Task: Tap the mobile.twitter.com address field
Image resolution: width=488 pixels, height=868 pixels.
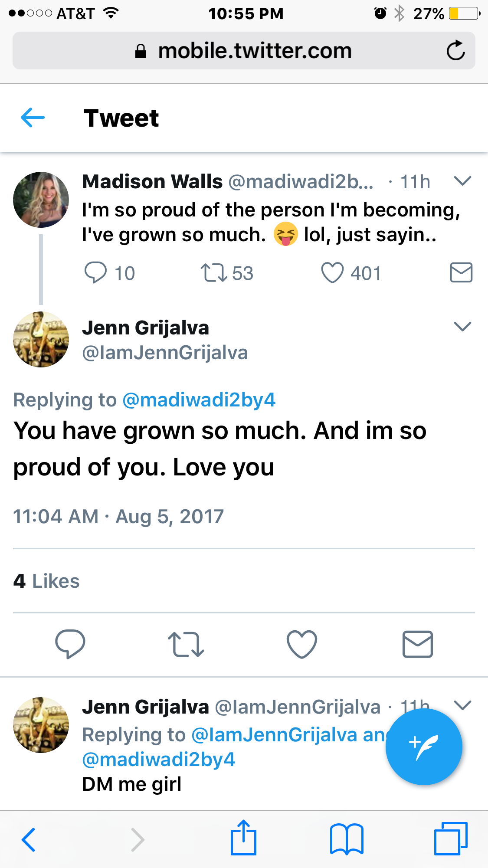Action: tap(244, 51)
